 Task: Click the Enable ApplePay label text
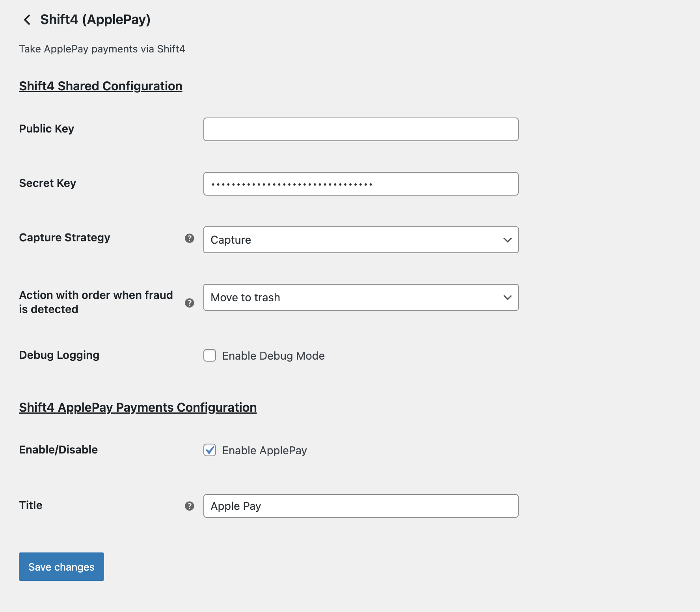(x=264, y=450)
